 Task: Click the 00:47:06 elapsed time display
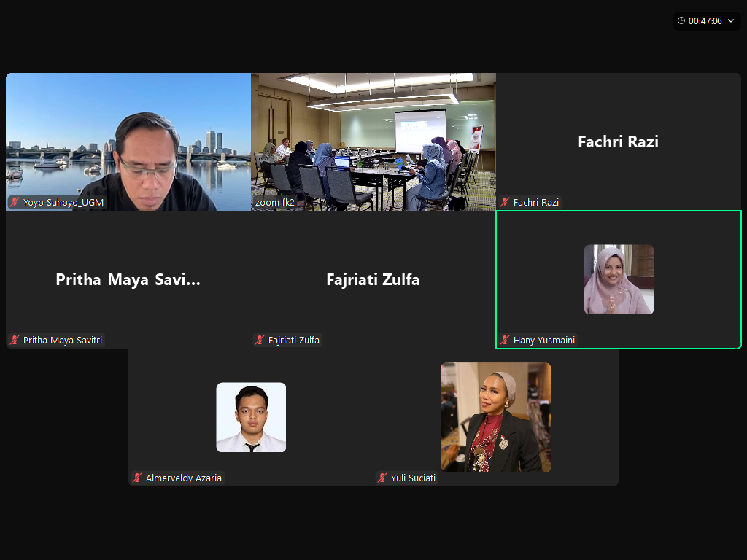click(x=705, y=21)
